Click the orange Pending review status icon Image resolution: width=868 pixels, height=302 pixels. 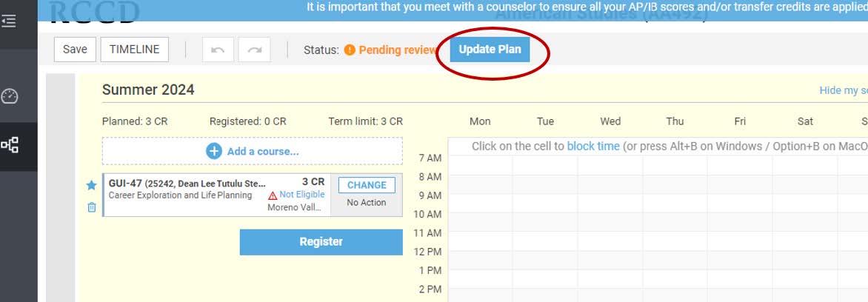[350, 50]
